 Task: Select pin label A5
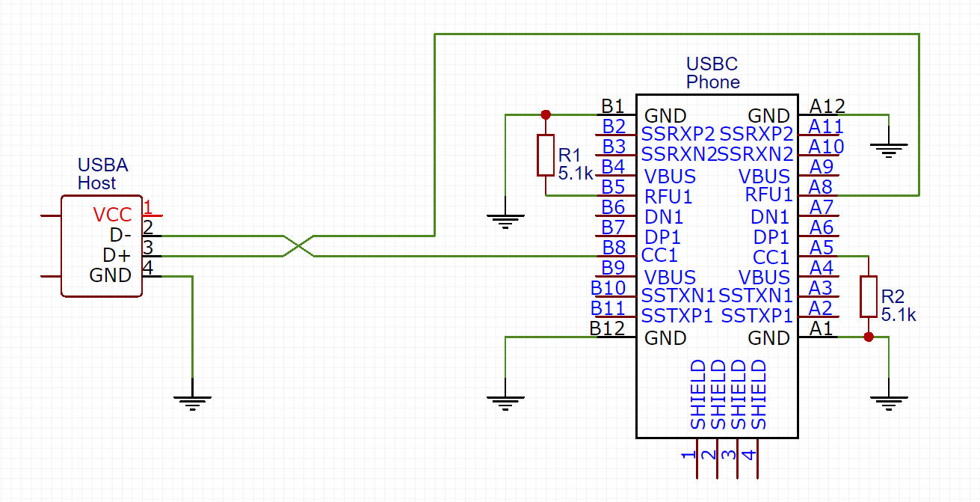tap(822, 247)
